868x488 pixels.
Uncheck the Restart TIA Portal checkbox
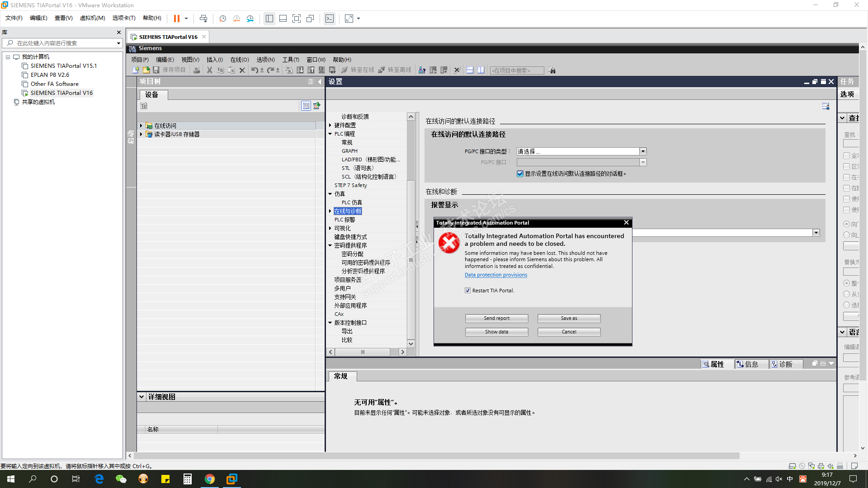click(468, 291)
